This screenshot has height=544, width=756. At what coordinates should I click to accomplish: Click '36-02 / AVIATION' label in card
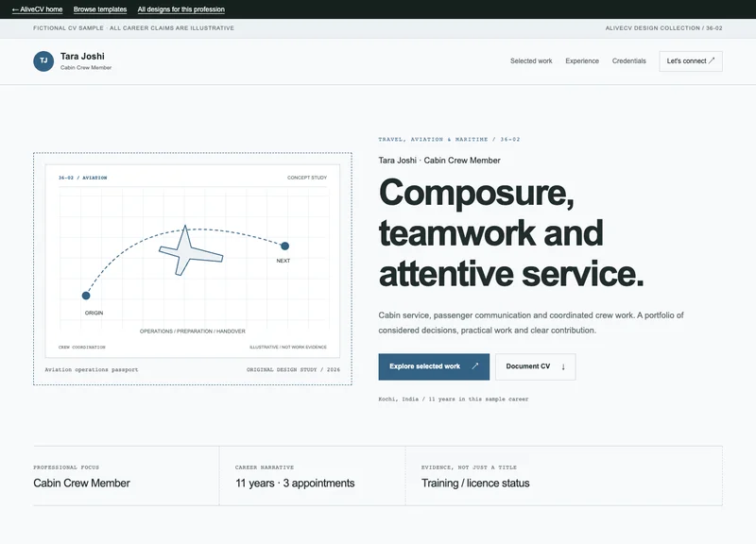point(82,178)
